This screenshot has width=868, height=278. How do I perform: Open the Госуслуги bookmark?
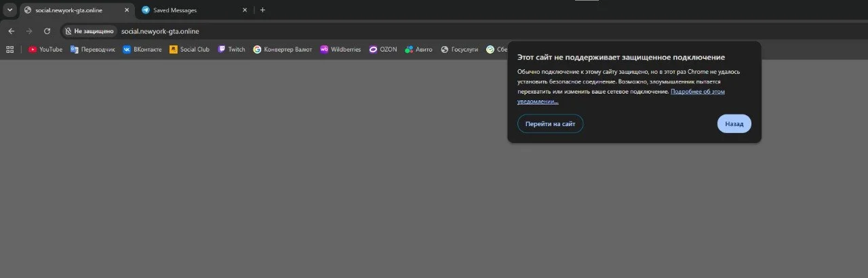point(459,49)
